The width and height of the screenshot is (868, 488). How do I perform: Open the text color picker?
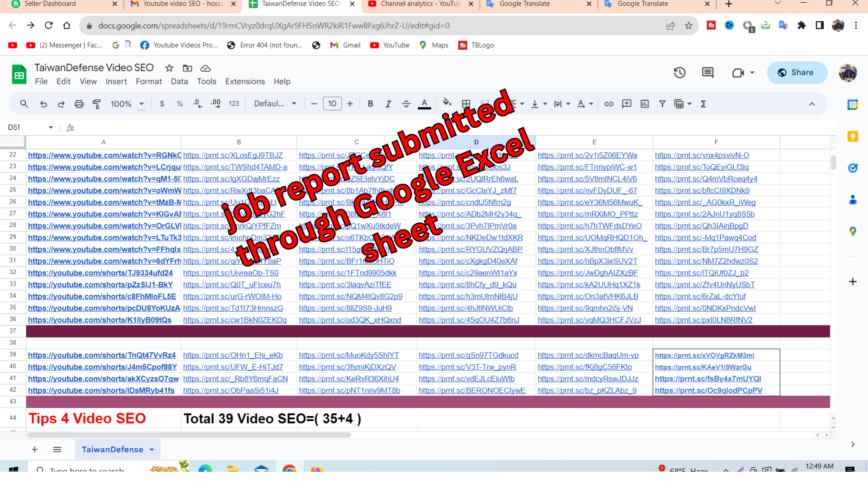(424, 104)
